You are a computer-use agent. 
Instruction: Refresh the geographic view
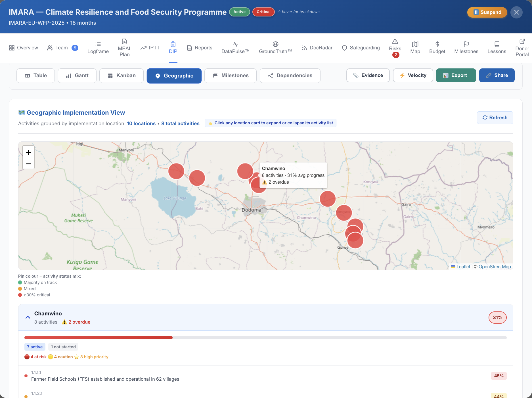click(x=495, y=118)
